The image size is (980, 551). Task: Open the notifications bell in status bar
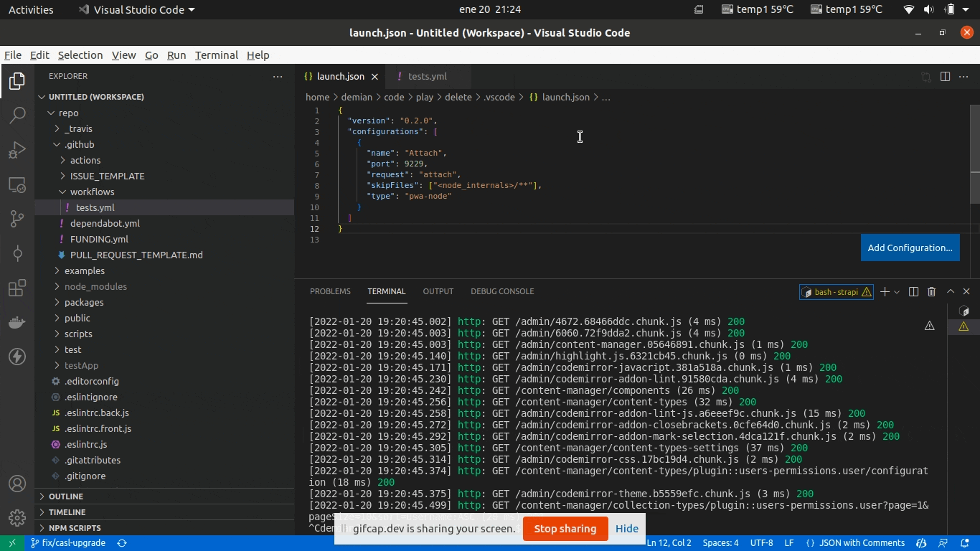pyautogui.click(x=966, y=543)
